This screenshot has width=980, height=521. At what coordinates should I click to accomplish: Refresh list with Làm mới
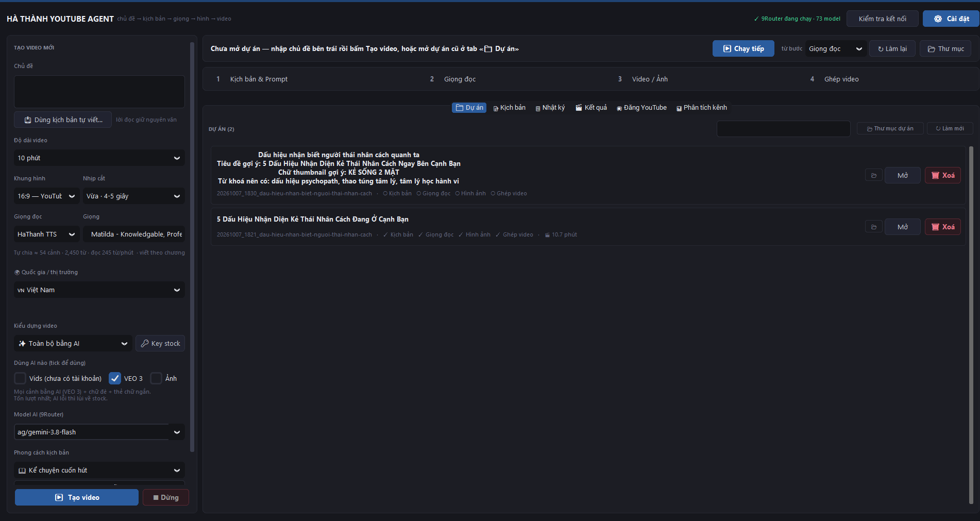pyautogui.click(x=950, y=128)
